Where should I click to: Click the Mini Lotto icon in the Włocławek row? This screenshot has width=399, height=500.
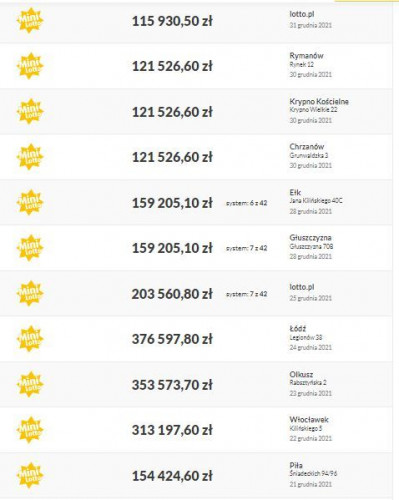pos(30,430)
